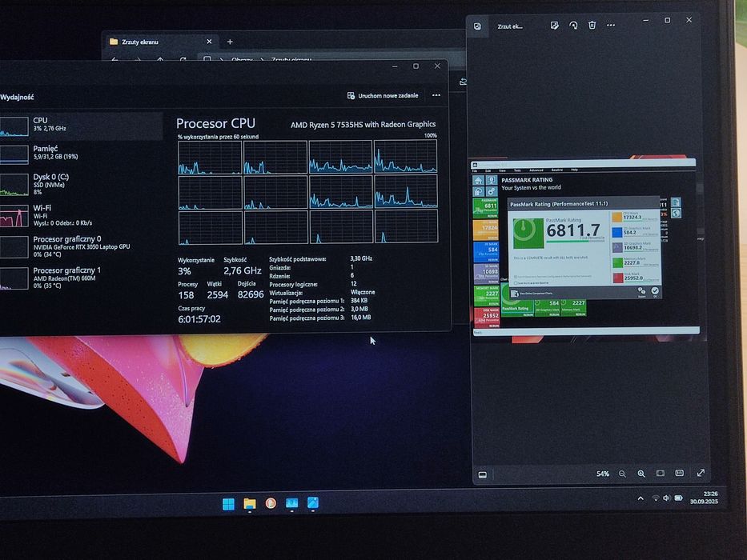Image resolution: width=747 pixels, height=560 pixels.
Task: Open the clock showing 30.09.2025
Action: 704,498
